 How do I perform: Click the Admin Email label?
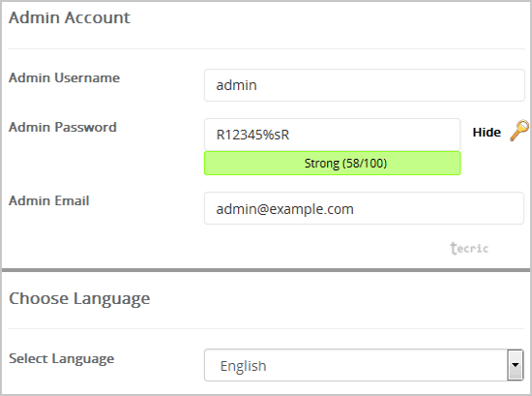tap(49, 200)
